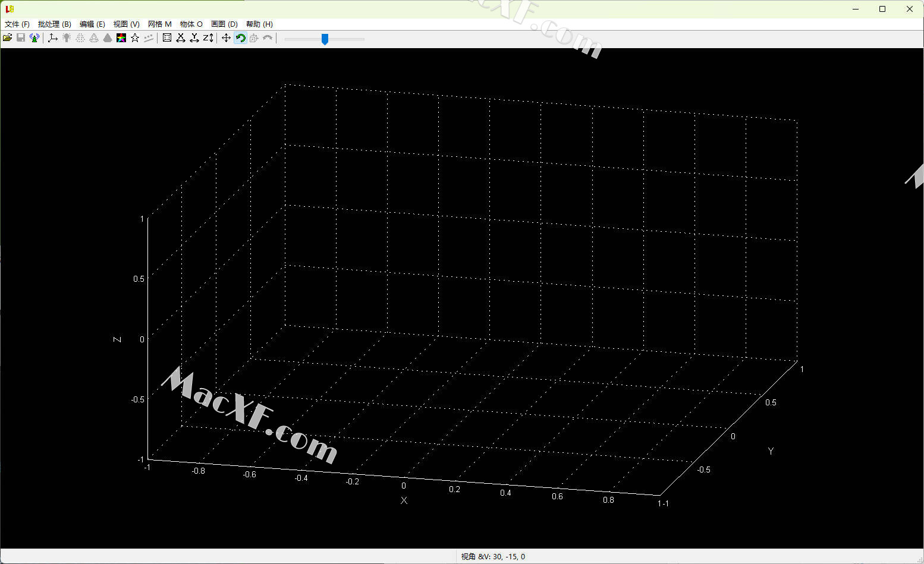
Task: Click the open file folder icon
Action: [8, 38]
